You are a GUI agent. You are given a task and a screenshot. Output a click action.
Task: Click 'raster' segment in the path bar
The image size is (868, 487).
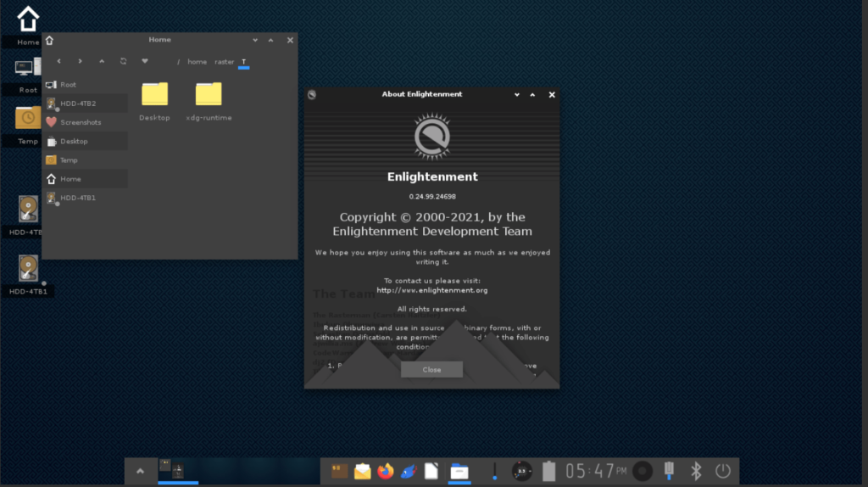pyautogui.click(x=224, y=62)
